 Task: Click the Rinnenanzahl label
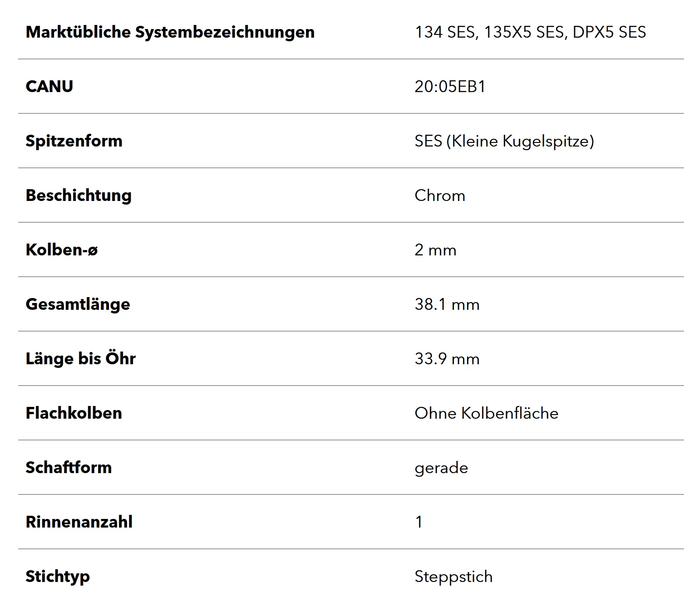[79, 522]
